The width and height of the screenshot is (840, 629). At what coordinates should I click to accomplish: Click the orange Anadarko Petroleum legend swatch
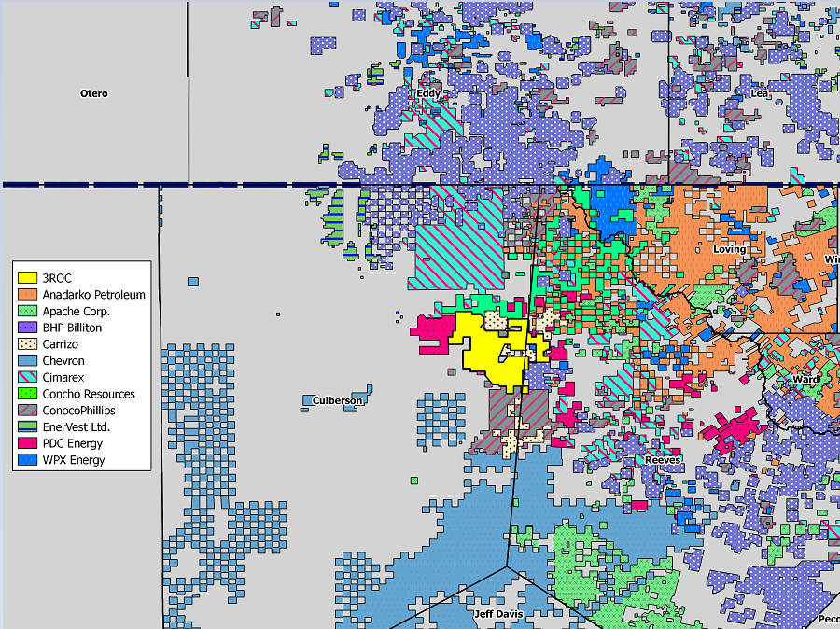point(27,294)
